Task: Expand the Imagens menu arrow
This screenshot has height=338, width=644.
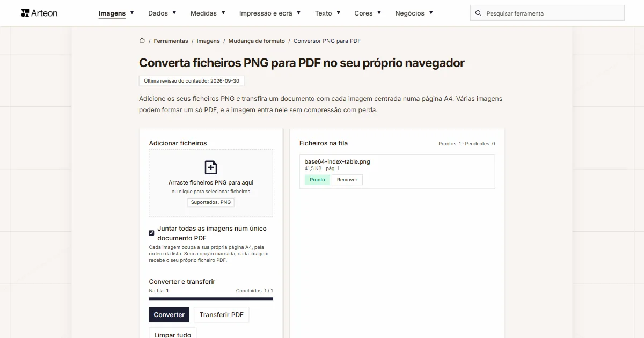Action: [132, 13]
